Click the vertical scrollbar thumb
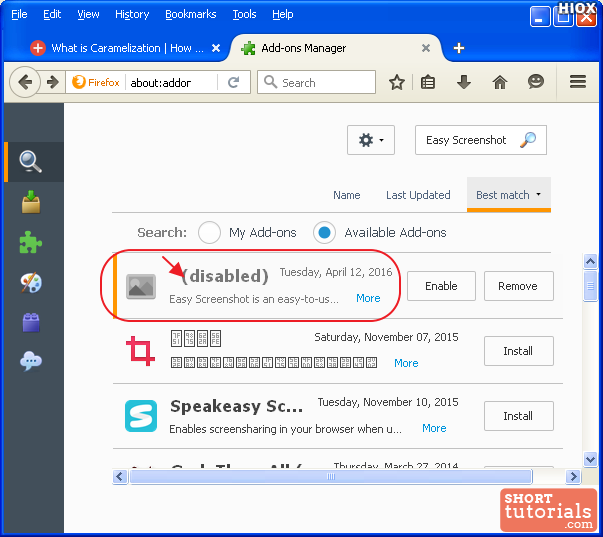Screen dimensions: 603x537 click(590, 286)
